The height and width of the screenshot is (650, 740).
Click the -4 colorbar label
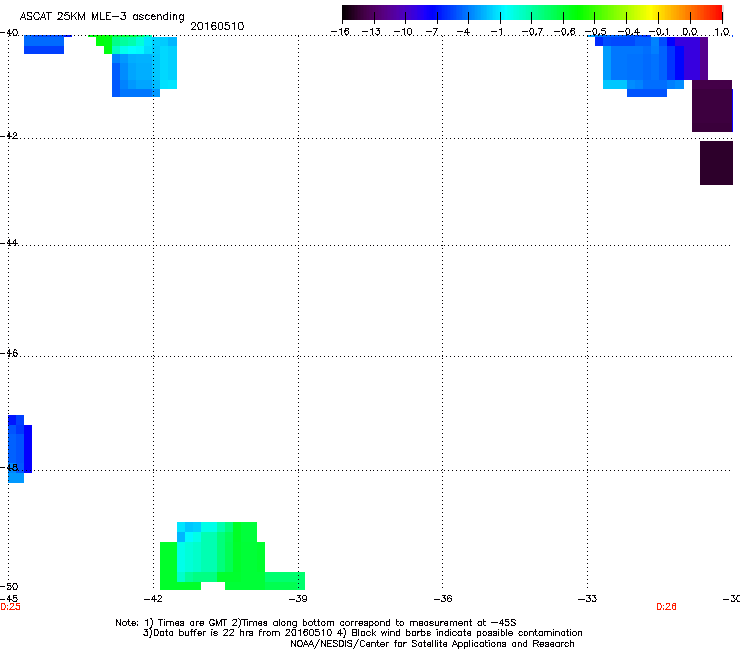[x=463, y=32]
